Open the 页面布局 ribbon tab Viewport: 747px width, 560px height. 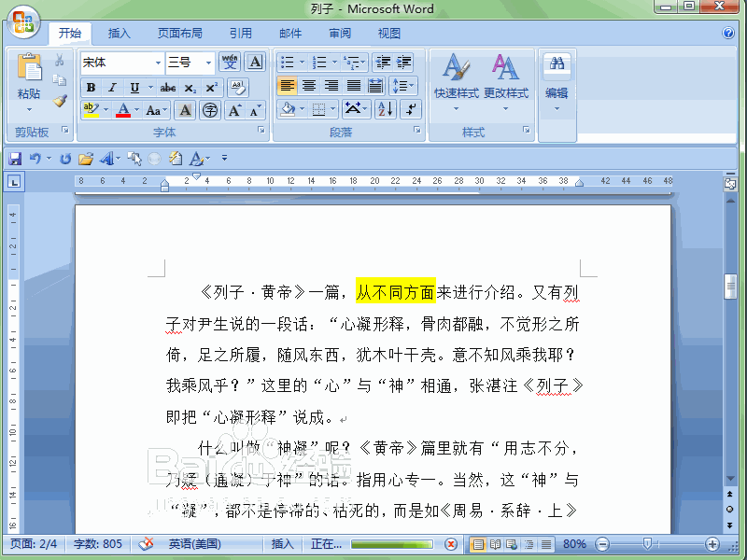(180, 32)
